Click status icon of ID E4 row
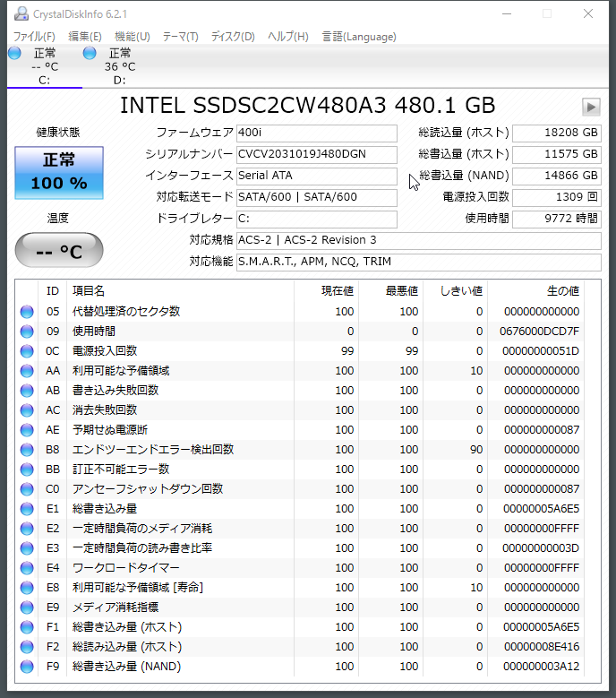616x698 pixels. 27,568
